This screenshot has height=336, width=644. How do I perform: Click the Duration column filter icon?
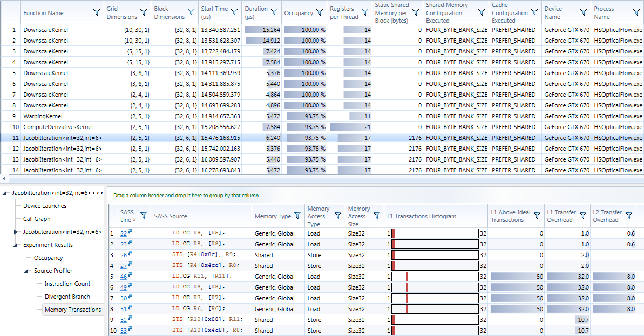tap(274, 12)
